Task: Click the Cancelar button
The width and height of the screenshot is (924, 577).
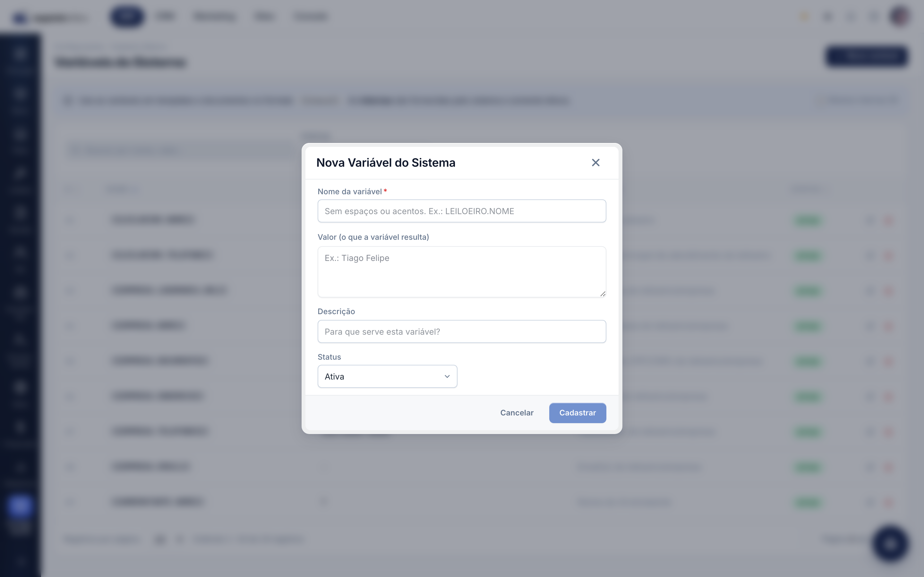Action: point(517,413)
